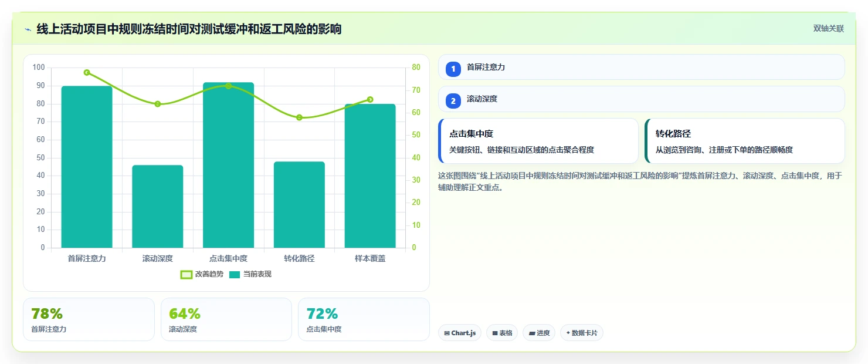This screenshot has width=868, height=364.
Task: Click the icon in Chart.js chip
Action: (447, 333)
